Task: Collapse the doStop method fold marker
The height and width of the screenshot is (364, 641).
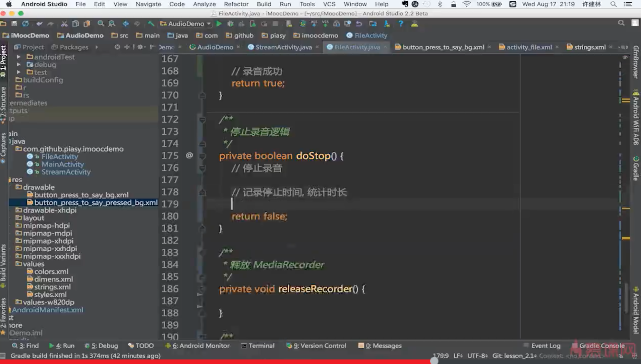Action: [202, 156]
